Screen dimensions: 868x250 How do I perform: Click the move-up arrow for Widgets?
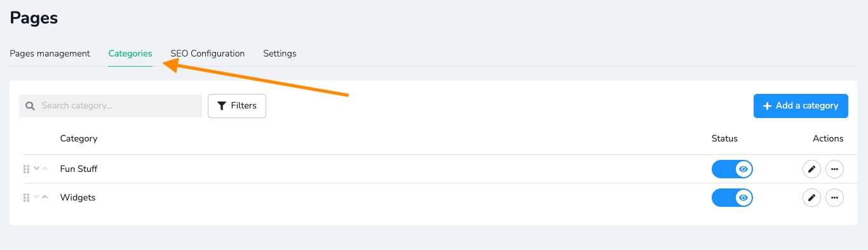click(x=44, y=197)
